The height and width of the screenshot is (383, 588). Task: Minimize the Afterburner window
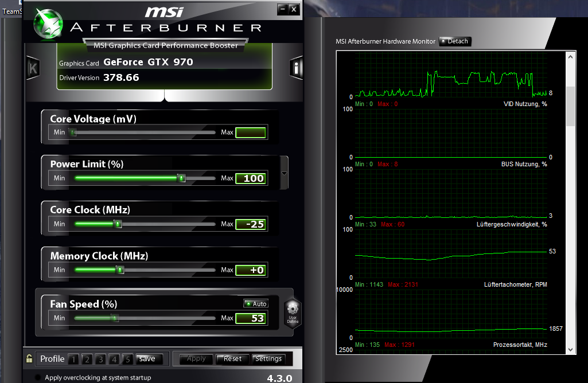pos(283,9)
